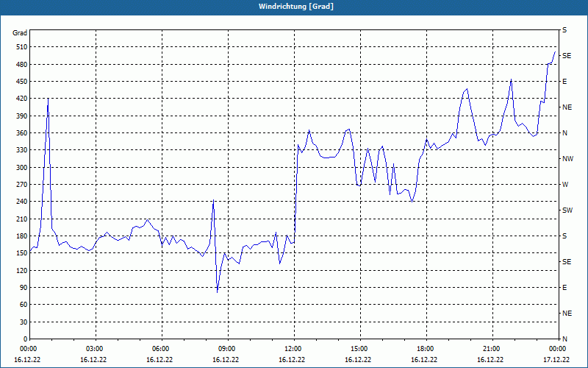Select the 30 left axis value
This screenshot has height=368, width=588.
pyautogui.click(x=24, y=322)
